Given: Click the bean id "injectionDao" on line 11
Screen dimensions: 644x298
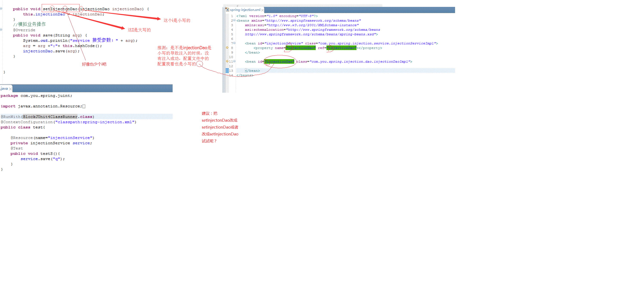Looking at the screenshot, I should (279, 62).
